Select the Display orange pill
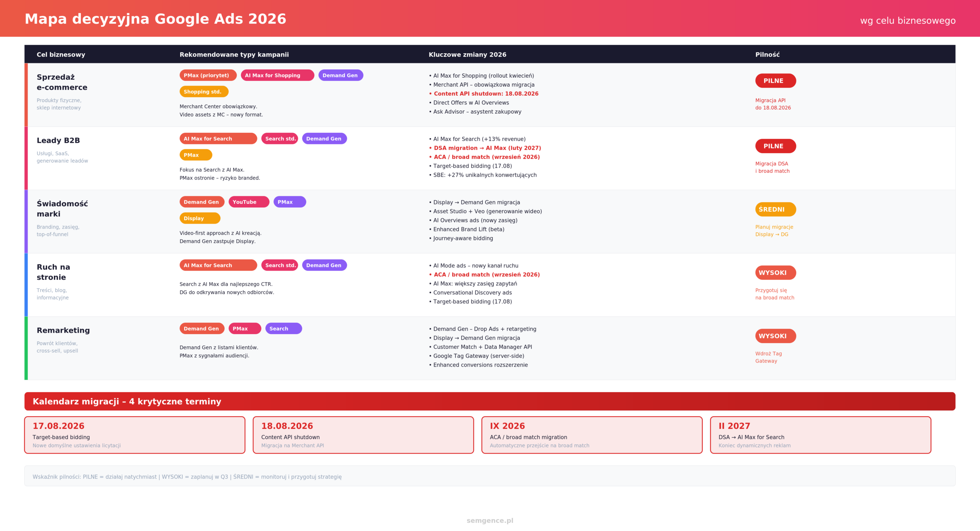980x531 pixels. click(x=200, y=219)
